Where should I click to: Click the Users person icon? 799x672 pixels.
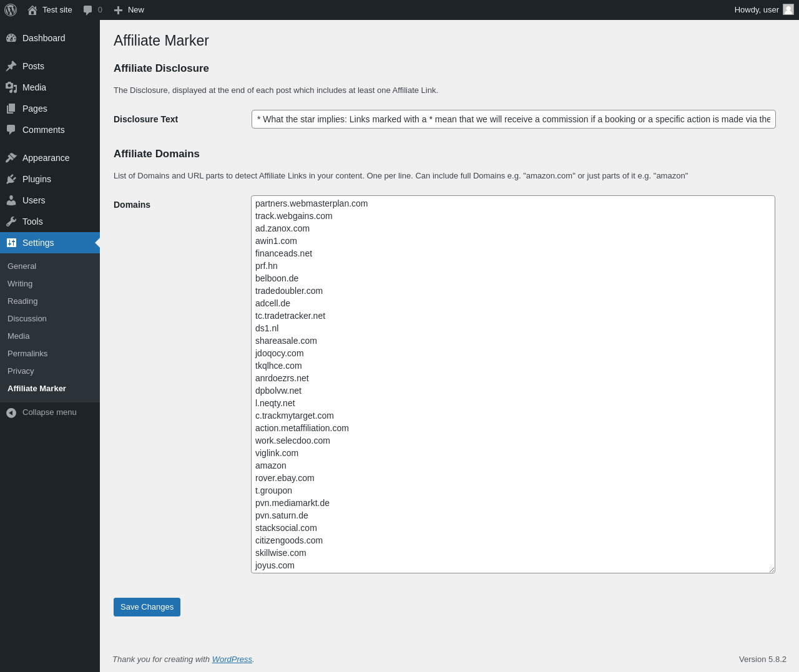11,200
